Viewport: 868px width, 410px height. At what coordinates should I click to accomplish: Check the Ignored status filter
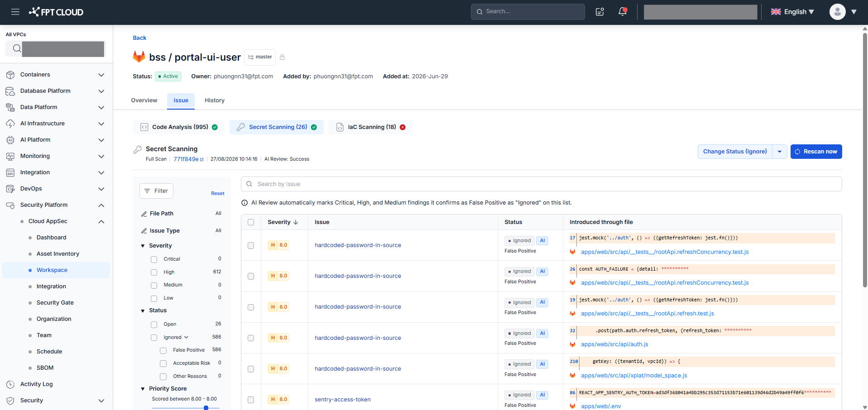tap(154, 338)
